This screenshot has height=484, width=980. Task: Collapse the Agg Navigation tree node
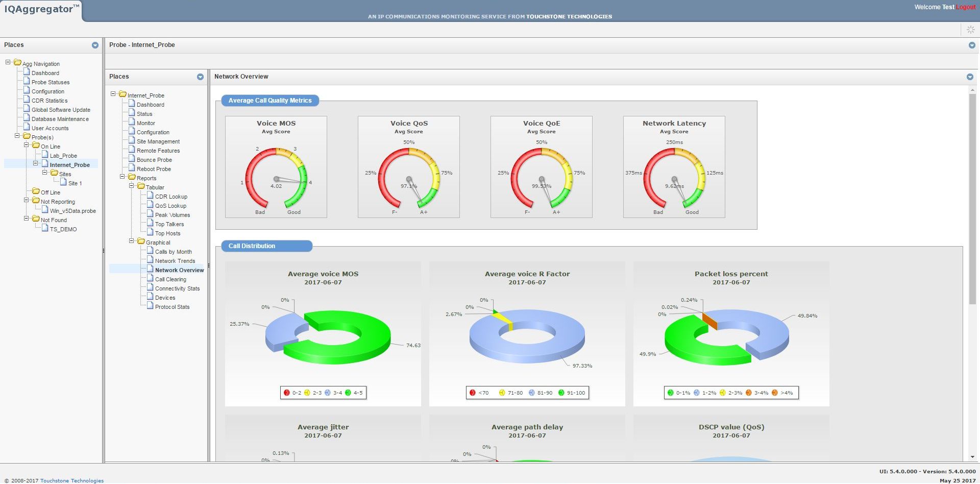8,62
